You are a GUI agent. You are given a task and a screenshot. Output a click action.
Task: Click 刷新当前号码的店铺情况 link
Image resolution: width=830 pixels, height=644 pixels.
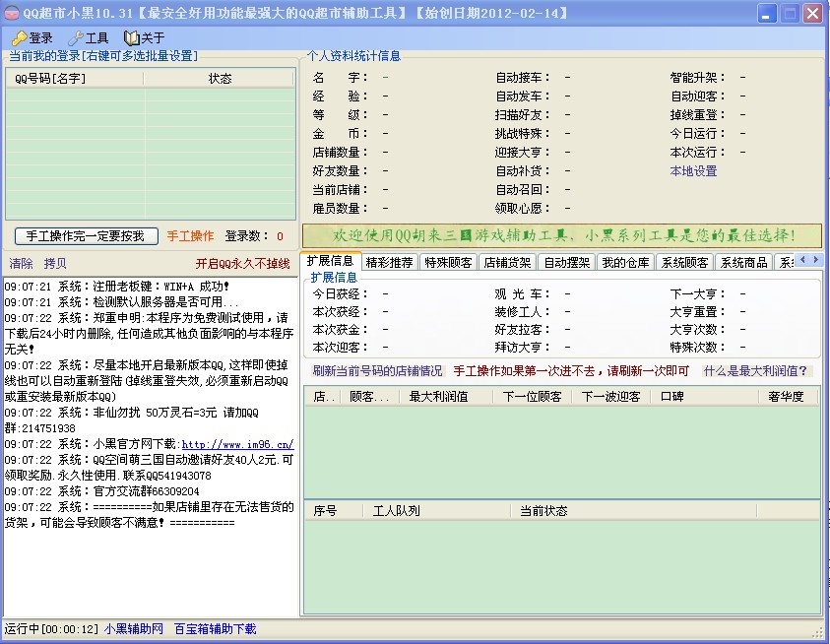click(377, 370)
